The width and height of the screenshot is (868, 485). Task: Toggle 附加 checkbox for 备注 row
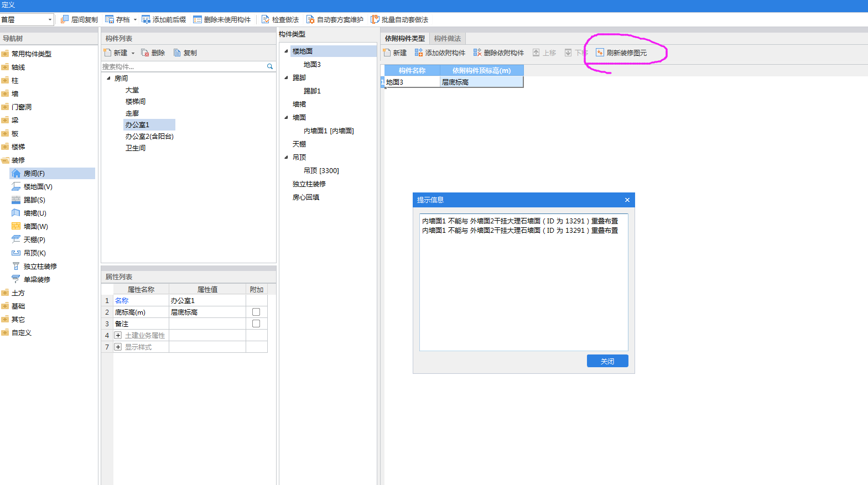coord(256,324)
